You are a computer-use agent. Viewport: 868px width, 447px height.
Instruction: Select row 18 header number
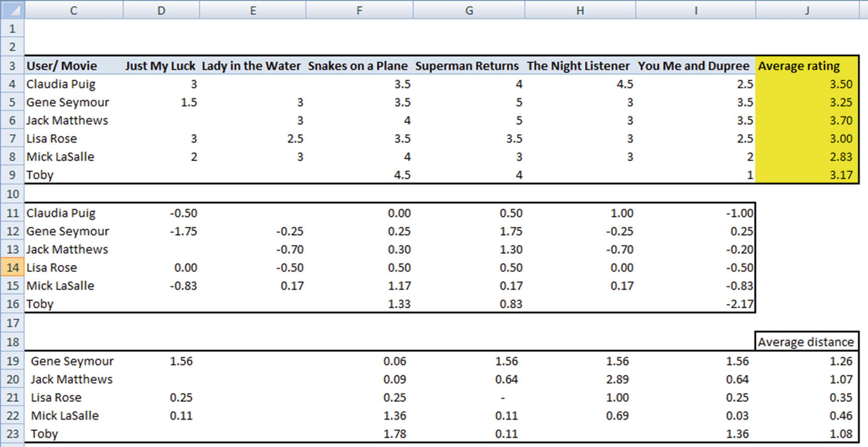[x=13, y=342]
